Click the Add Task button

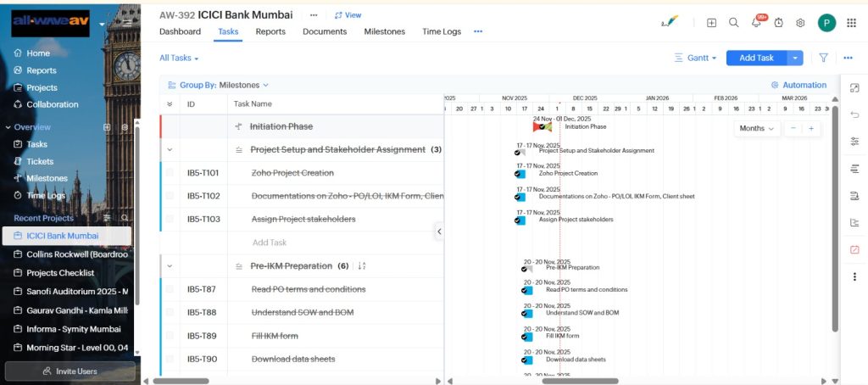point(756,58)
